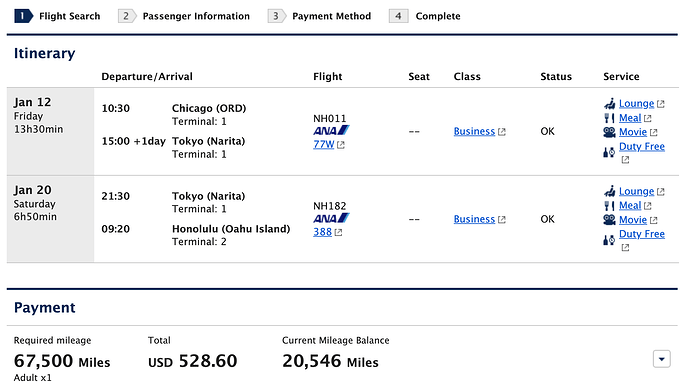Click the ANA logo under NH182
This screenshot has height=388, width=690.
click(x=331, y=218)
